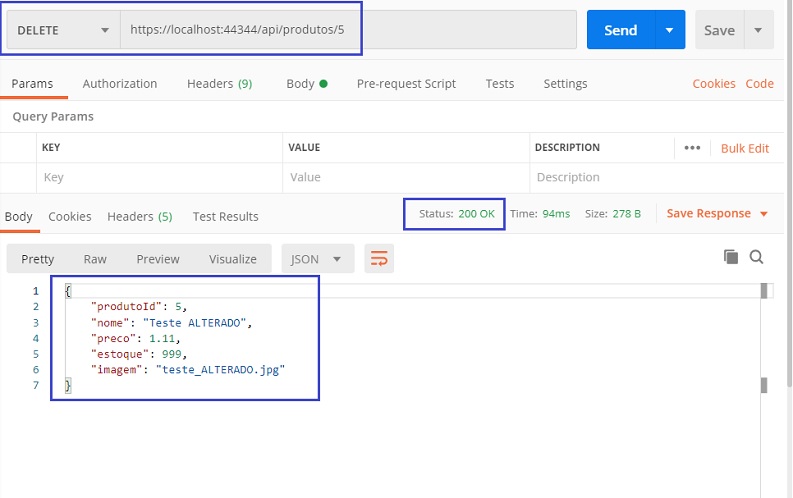Select the Pretty view mode
793x498 pixels.
[x=37, y=259]
